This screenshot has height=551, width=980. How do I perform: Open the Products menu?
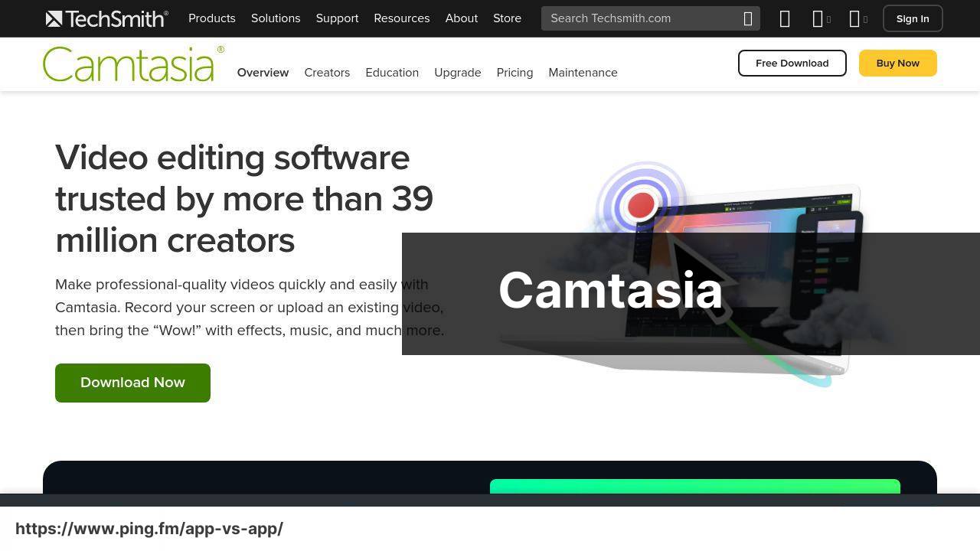click(212, 18)
